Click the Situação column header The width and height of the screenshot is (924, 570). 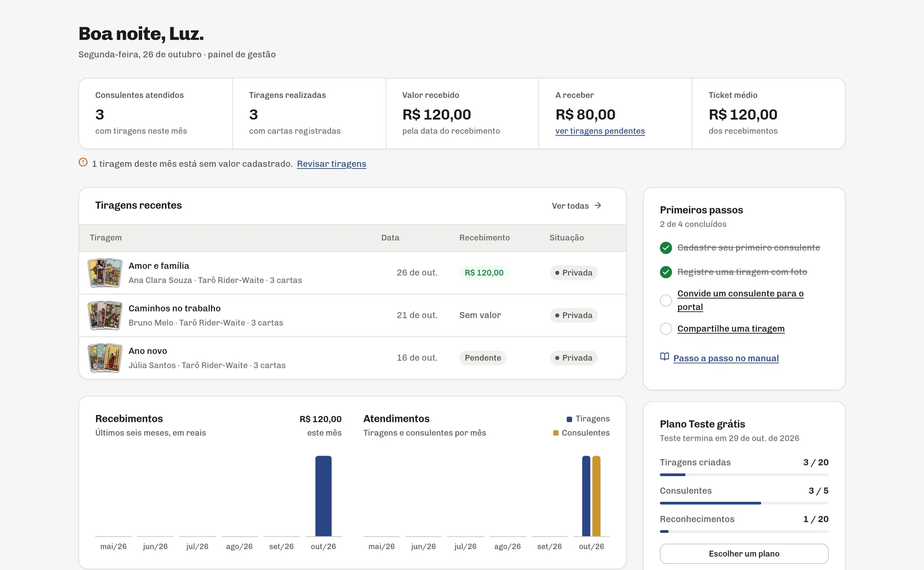[x=567, y=238]
